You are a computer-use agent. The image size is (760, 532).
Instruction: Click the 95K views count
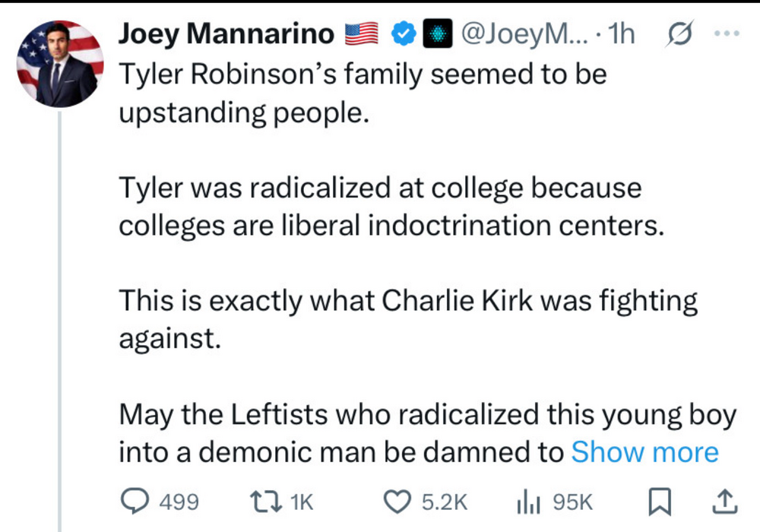[x=572, y=502]
